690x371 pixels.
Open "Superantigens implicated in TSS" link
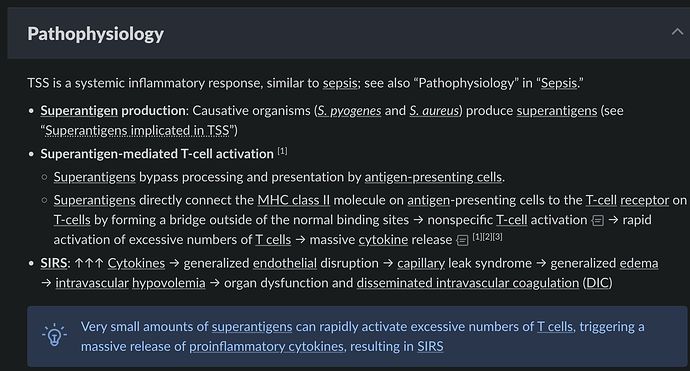tap(137, 131)
